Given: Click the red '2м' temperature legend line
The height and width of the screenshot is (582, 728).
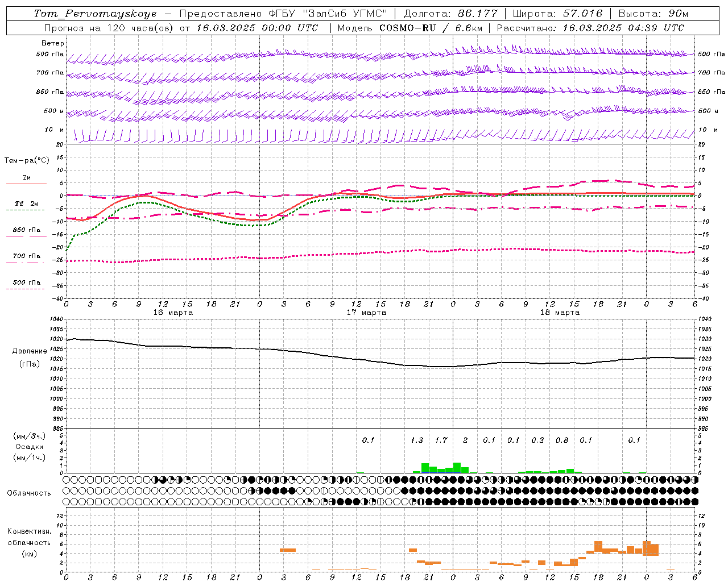Looking at the screenshot, I should click(x=27, y=184).
